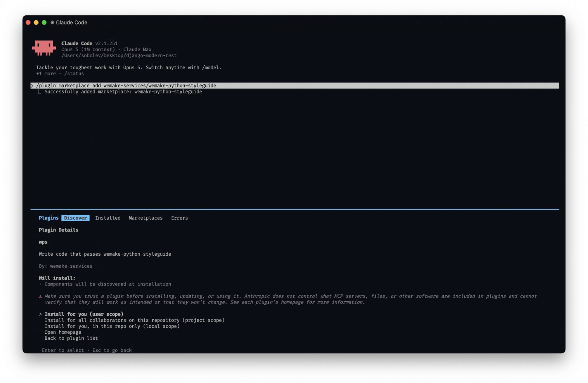This screenshot has width=588, height=383.
Task: Select Install for you (user scope)
Action: [x=84, y=314]
